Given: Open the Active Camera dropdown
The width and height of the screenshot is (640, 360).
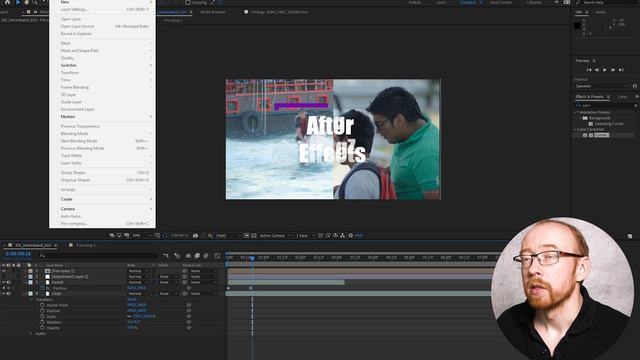Looking at the screenshot, I should point(276,236).
